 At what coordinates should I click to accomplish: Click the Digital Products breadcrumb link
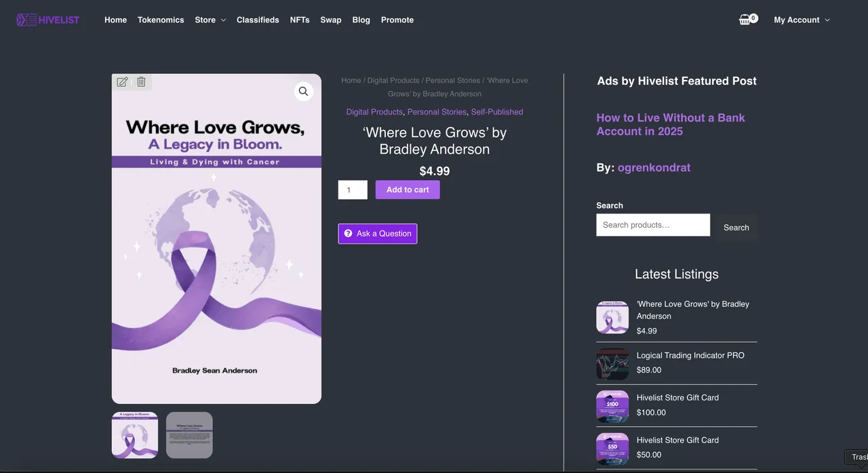pos(393,80)
